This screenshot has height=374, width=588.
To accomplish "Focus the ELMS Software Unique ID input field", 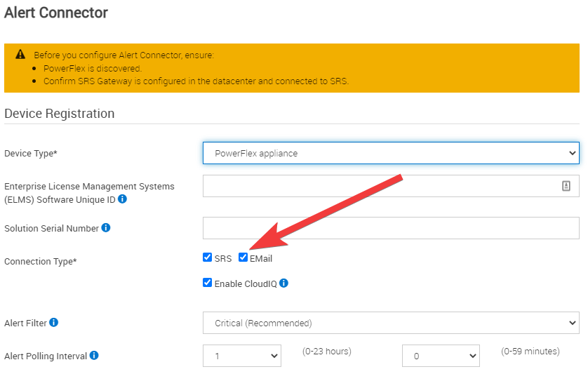I will point(391,186).
